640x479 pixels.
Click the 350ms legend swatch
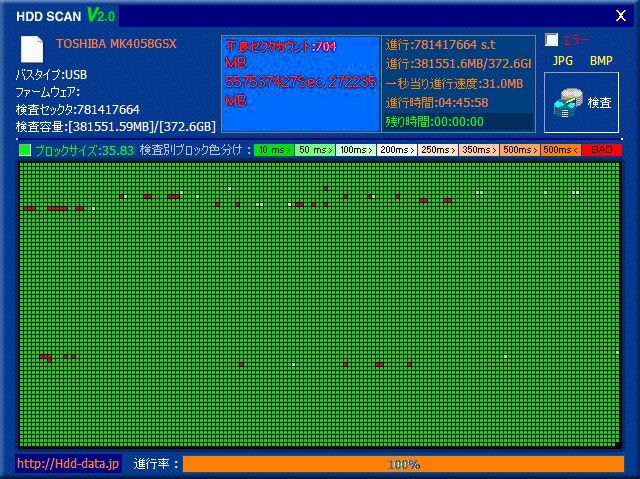coord(478,150)
